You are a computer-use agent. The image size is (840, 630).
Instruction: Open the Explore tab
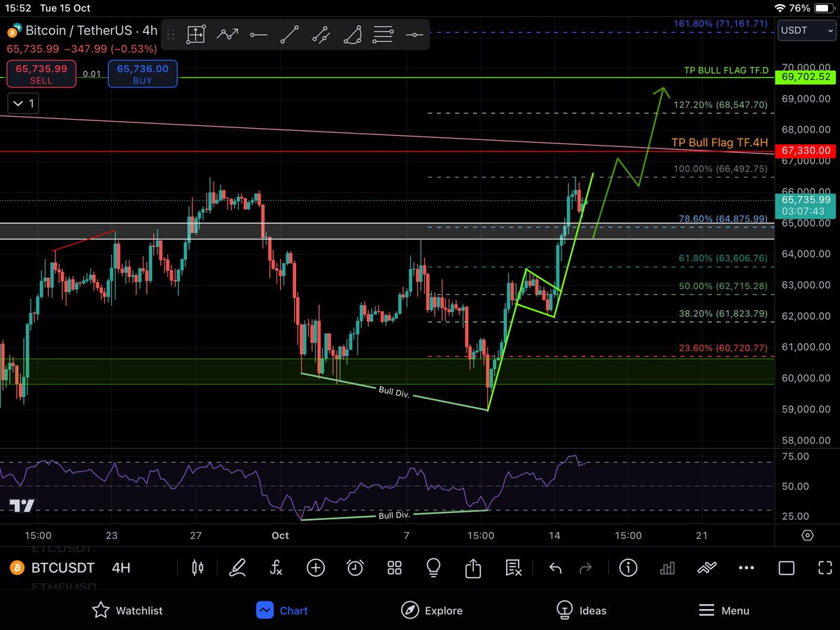[432, 610]
